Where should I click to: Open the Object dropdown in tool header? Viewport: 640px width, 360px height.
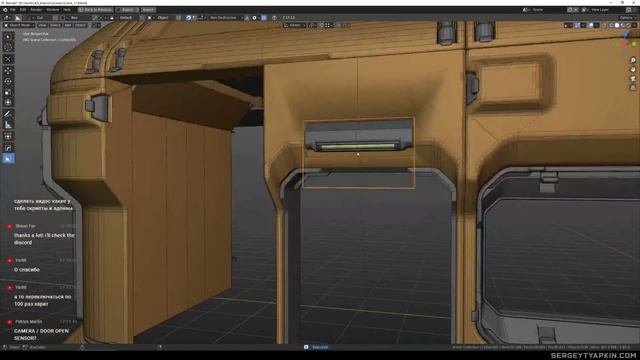[163, 18]
